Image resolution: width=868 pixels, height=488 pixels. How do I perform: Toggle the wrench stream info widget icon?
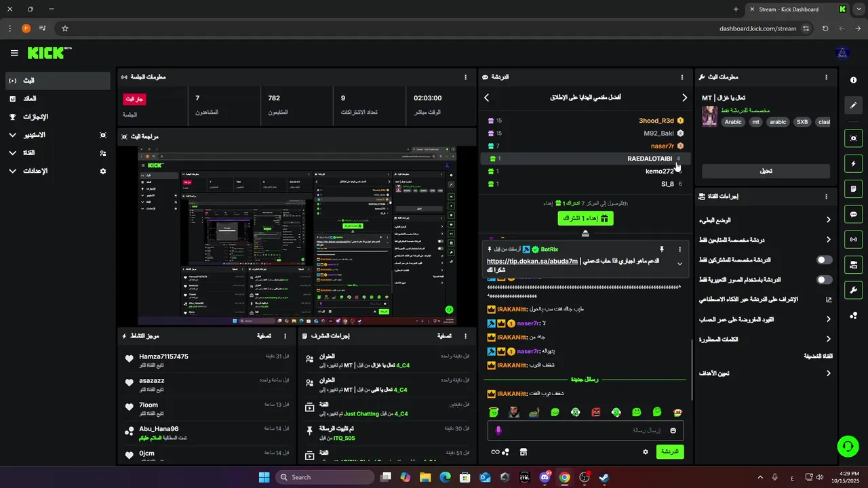click(x=853, y=290)
